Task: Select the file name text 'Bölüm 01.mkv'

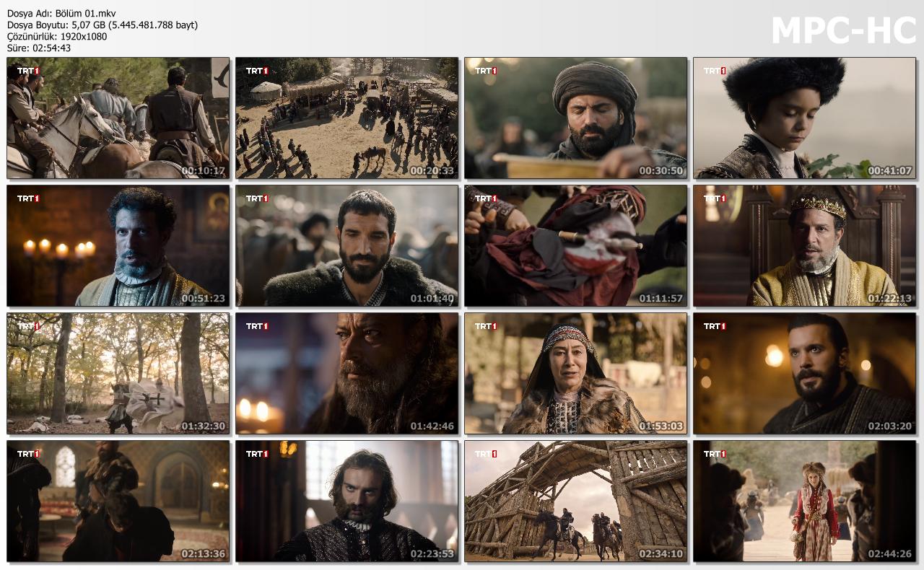Action: point(85,14)
